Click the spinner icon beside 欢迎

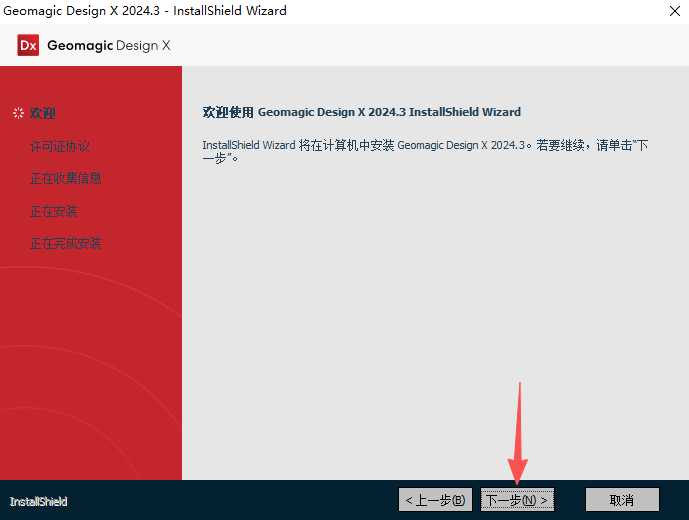(18, 113)
